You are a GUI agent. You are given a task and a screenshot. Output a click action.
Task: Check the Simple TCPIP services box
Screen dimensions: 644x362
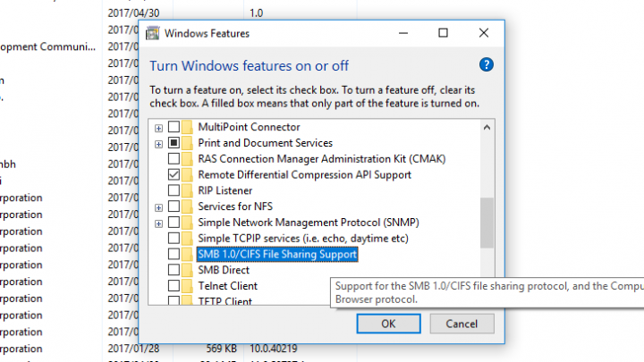[x=174, y=239]
